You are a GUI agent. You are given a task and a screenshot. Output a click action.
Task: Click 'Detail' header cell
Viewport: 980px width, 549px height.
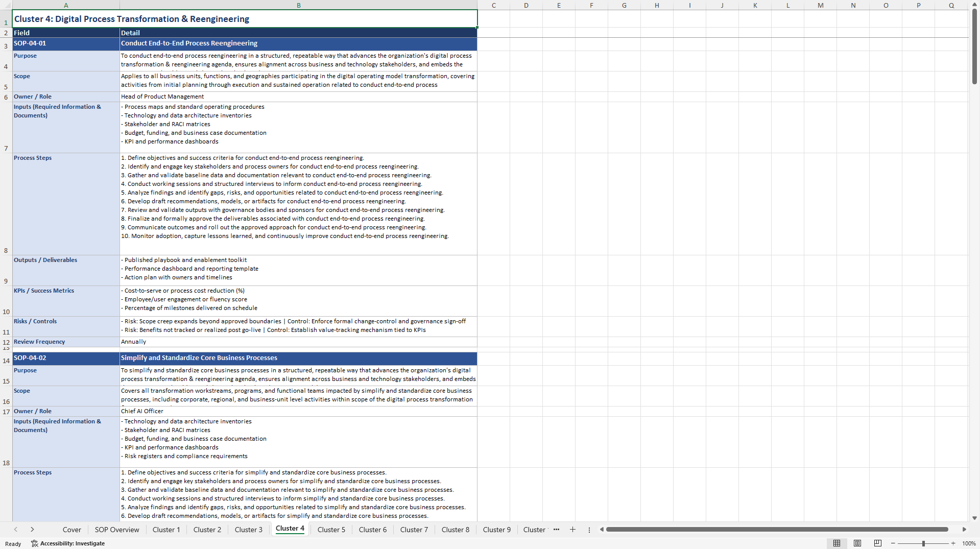tap(299, 33)
